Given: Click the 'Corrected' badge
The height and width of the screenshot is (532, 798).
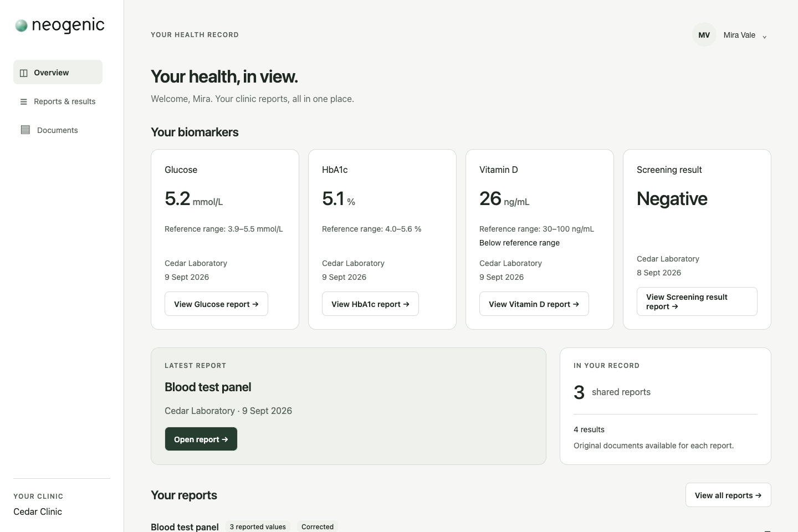Looking at the screenshot, I should 318,526.
